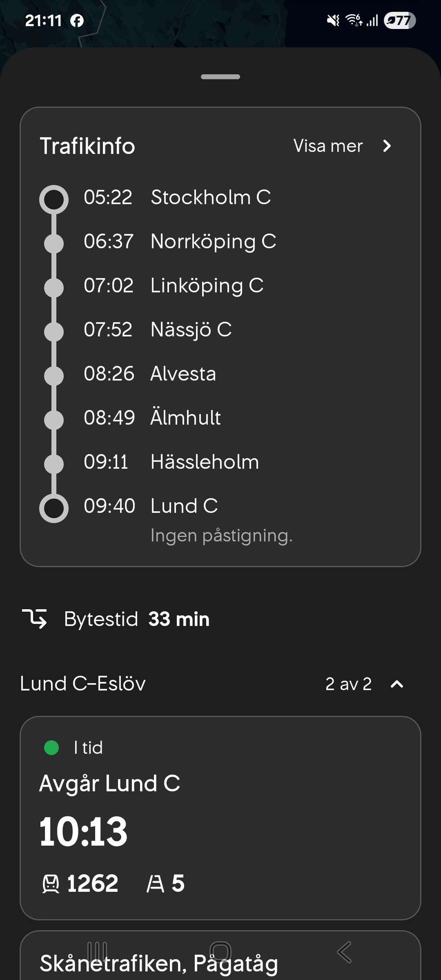Open Visa mer traffic info link
The width and height of the screenshot is (441, 980).
(328, 146)
